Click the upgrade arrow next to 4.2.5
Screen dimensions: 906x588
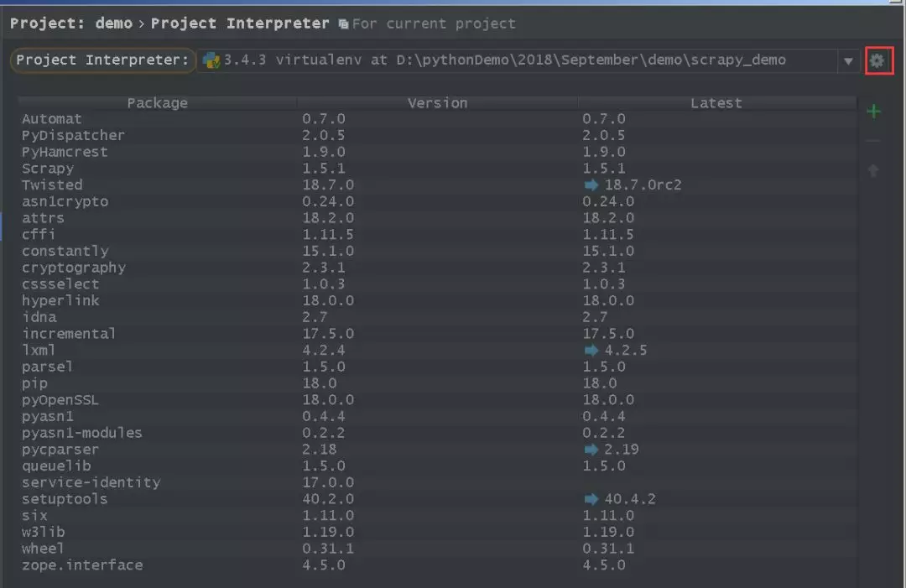(591, 350)
